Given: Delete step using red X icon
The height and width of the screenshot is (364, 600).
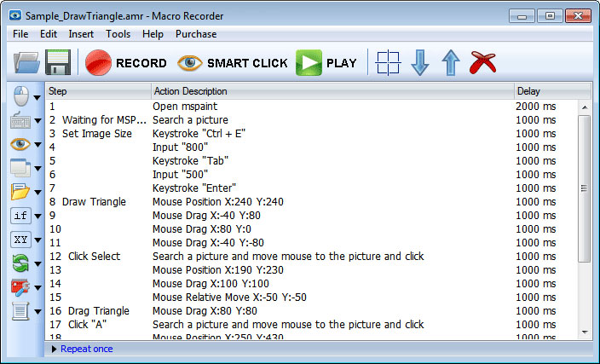Looking at the screenshot, I should pyautogui.click(x=483, y=63).
